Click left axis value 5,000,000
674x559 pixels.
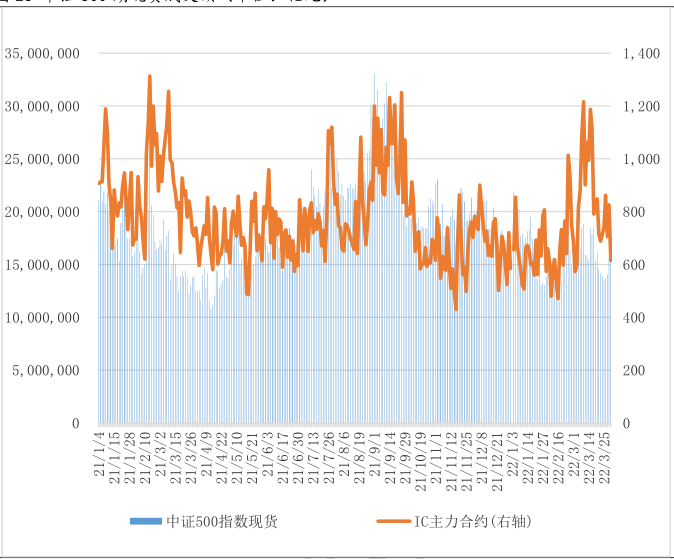pyautogui.click(x=46, y=371)
